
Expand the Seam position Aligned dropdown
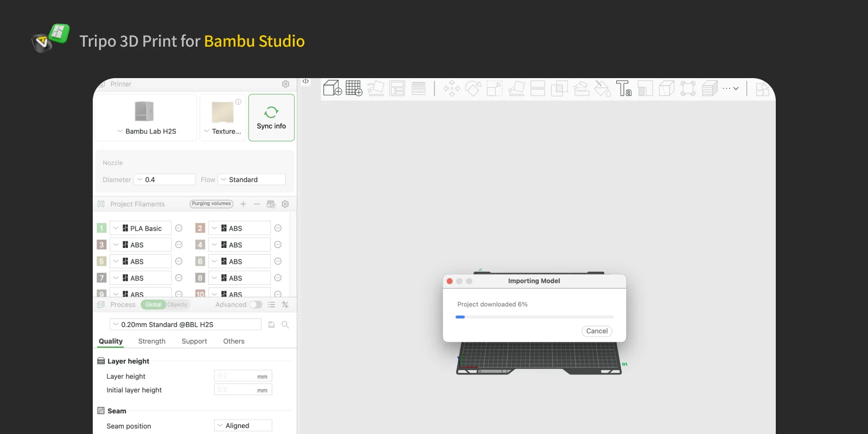click(x=243, y=426)
